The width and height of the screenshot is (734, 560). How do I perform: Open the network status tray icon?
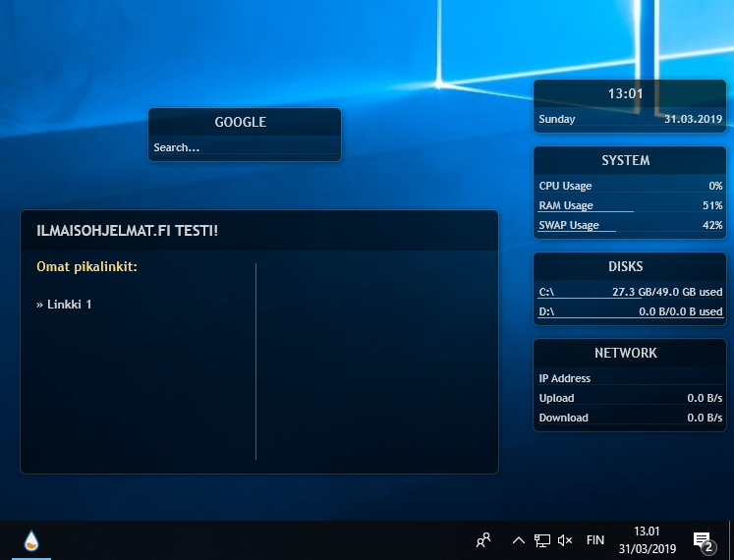click(x=542, y=540)
